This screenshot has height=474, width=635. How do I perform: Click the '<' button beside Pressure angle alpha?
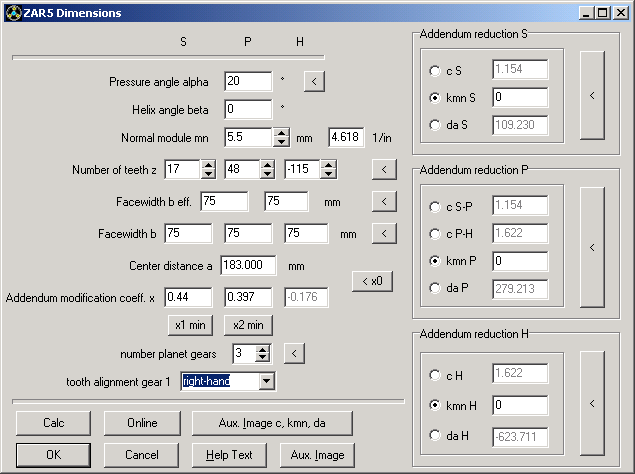coord(314,82)
